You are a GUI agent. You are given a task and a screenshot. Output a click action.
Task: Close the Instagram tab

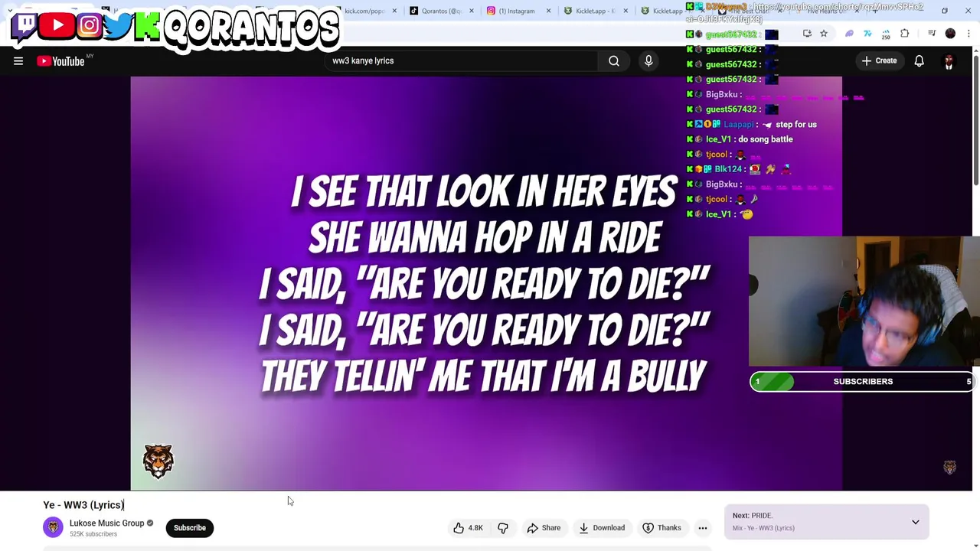(x=549, y=11)
